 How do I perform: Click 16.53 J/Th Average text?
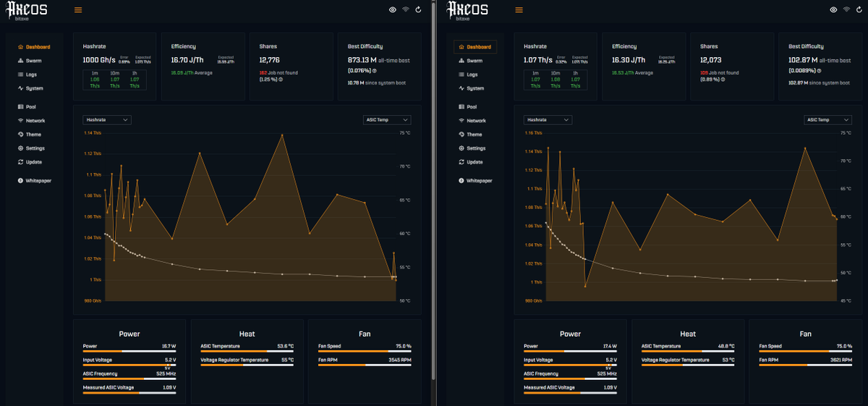632,73
